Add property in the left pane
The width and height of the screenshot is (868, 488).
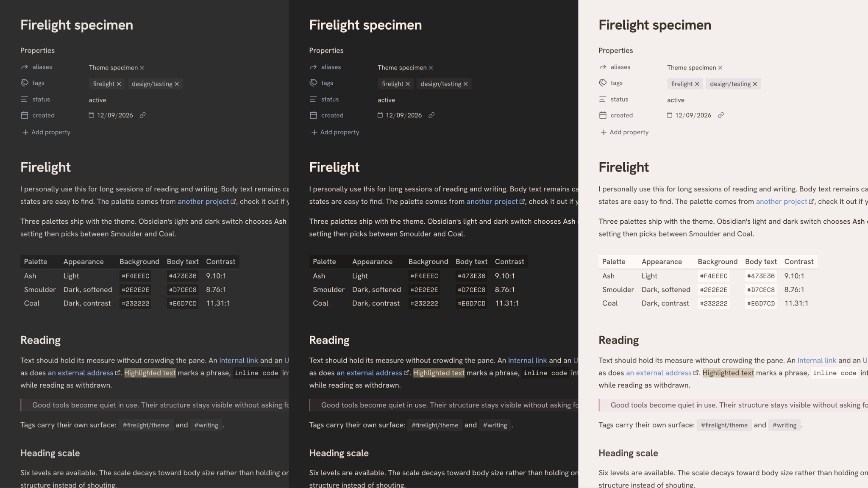[46, 132]
